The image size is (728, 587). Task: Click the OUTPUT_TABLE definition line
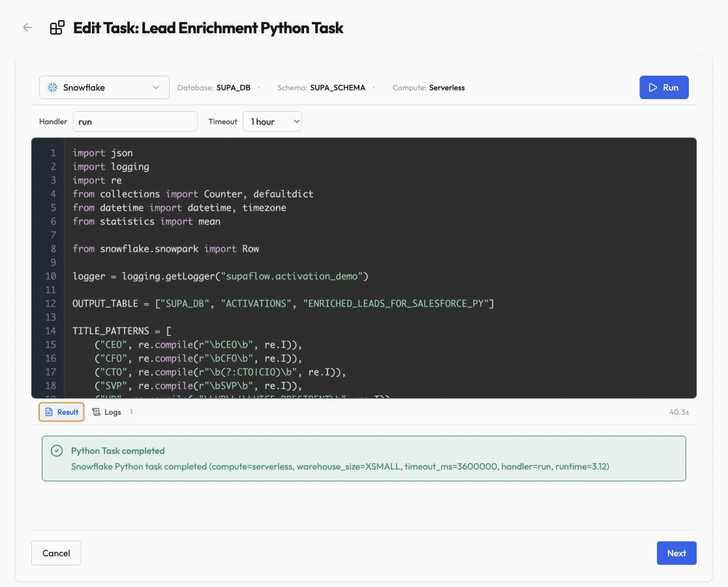pyautogui.click(x=283, y=303)
